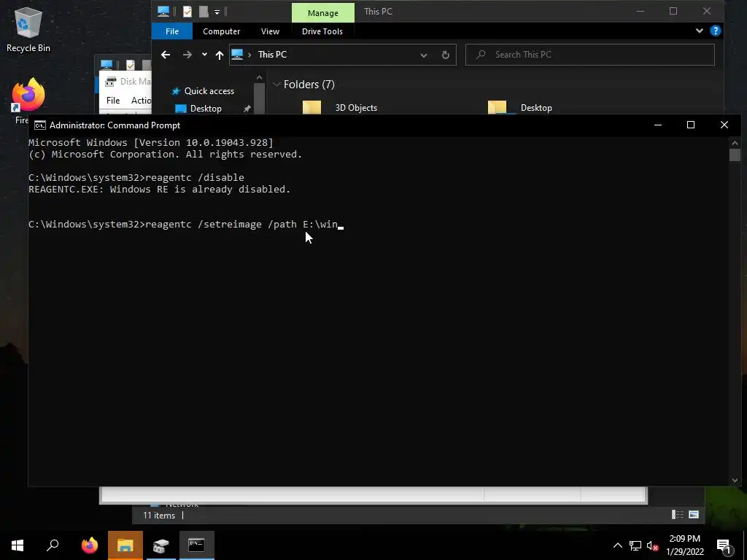The height and width of the screenshot is (560, 747).
Task: Open the notification center
Action: pyautogui.click(x=724, y=546)
